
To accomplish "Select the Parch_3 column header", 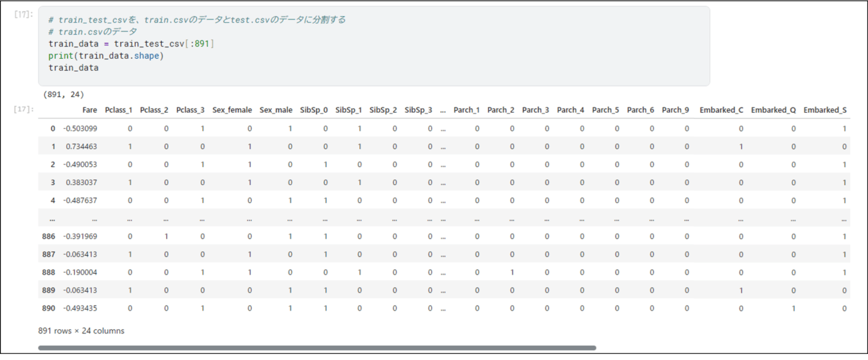I will [535, 110].
